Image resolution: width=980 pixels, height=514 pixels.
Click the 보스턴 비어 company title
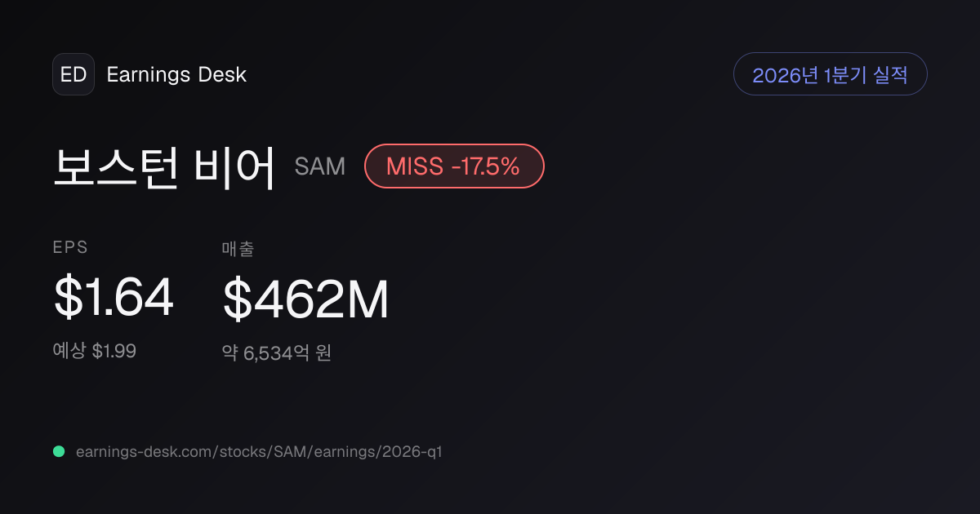tap(164, 167)
